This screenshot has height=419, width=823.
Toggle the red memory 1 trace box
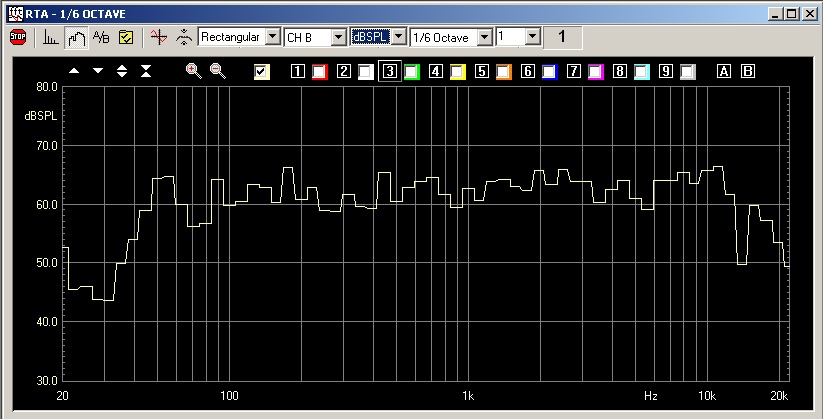pos(319,72)
